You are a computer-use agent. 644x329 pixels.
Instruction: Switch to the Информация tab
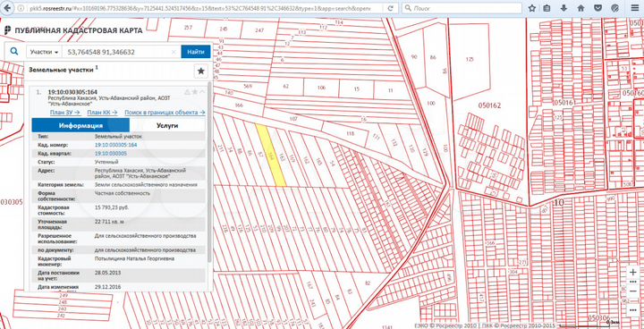click(x=80, y=125)
